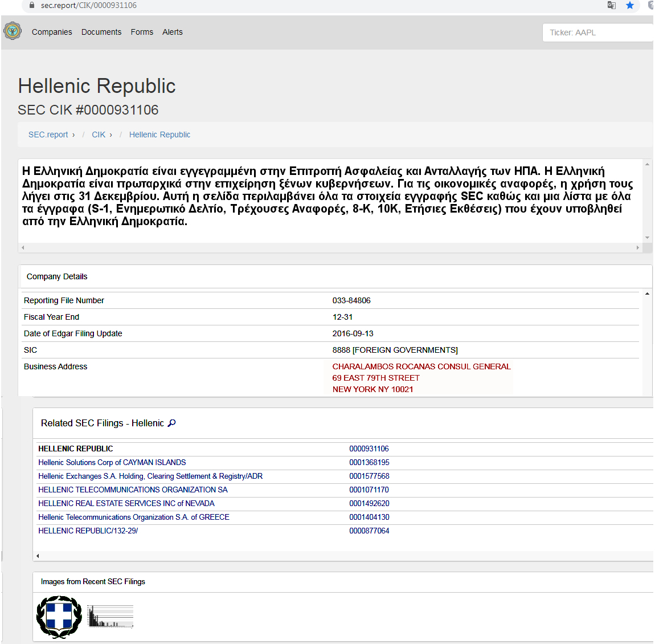Click CHARALAMBOS ROCANAS CONSUL GENERAL address line
655x644 pixels.
click(421, 366)
